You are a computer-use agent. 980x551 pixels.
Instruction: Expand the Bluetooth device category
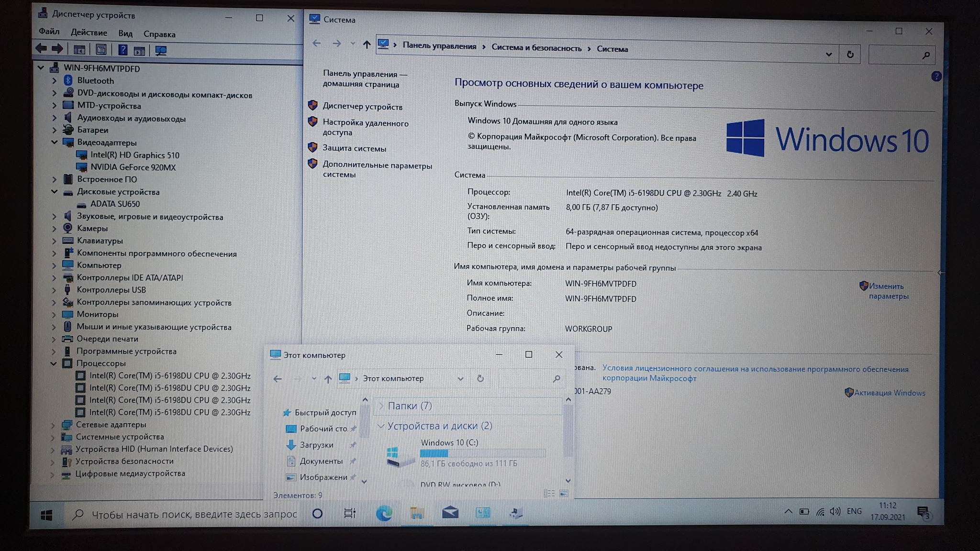click(x=54, y=81)
